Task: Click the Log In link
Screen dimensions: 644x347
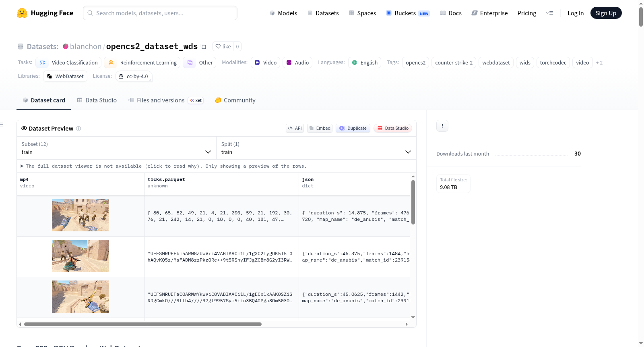Action: [576, 13]
